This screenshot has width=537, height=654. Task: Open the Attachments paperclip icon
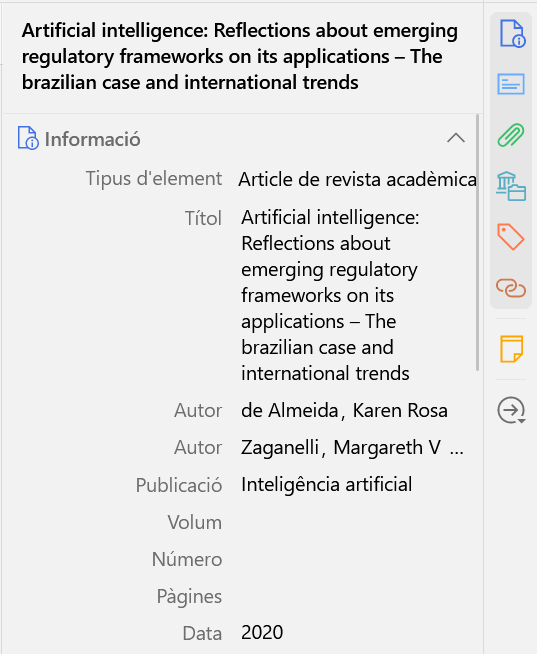tap(511, 135)
